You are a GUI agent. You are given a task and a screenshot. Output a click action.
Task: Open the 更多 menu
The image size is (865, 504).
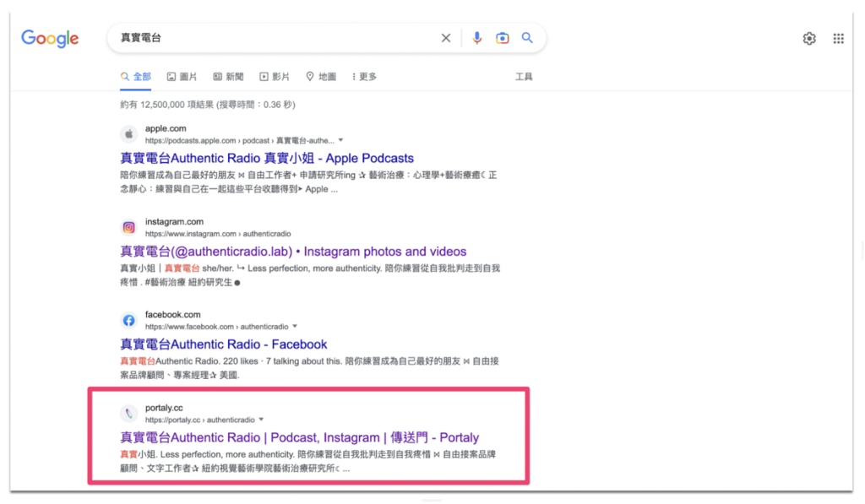364,77
